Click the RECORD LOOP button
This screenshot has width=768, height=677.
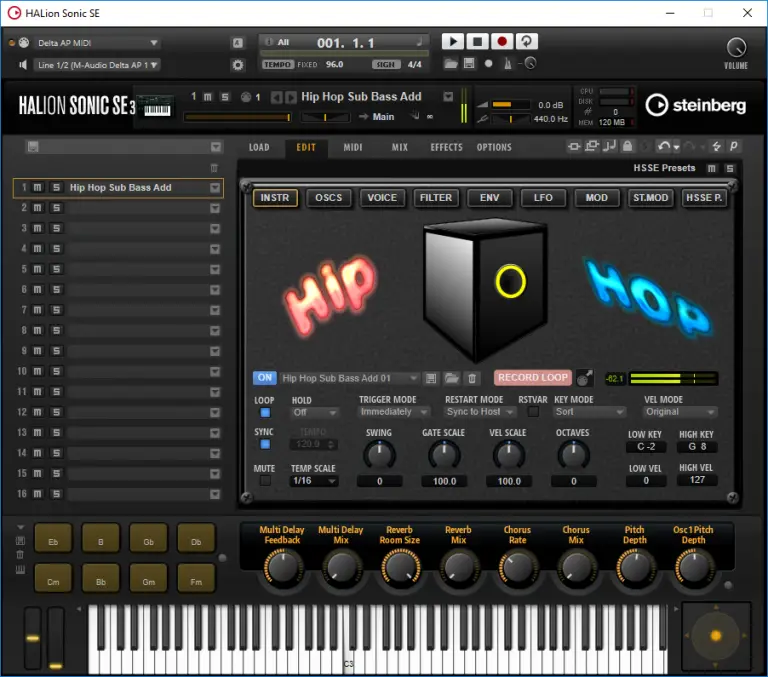(533, 378)
